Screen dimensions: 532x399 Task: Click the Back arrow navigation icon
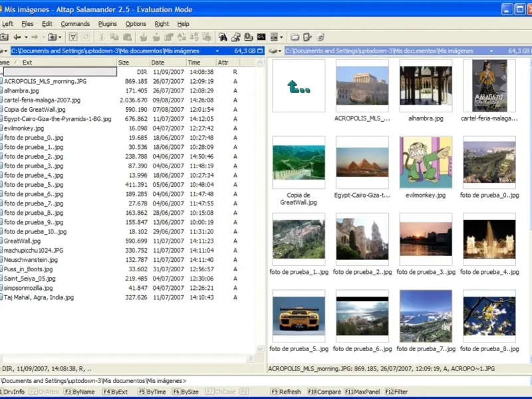(17, 37)
